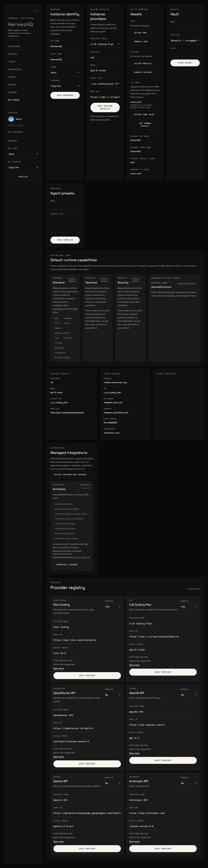
Task: Click Upload PNG/ICO for favicon
Action: tap(143, 64)
